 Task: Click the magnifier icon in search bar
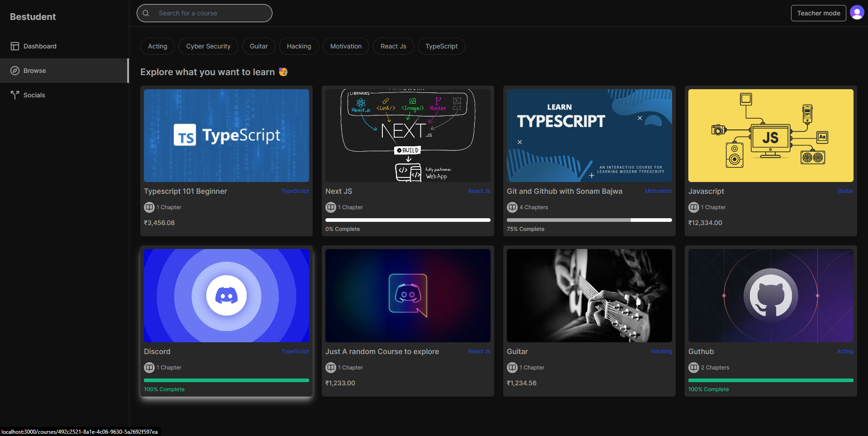pos(146,13)
